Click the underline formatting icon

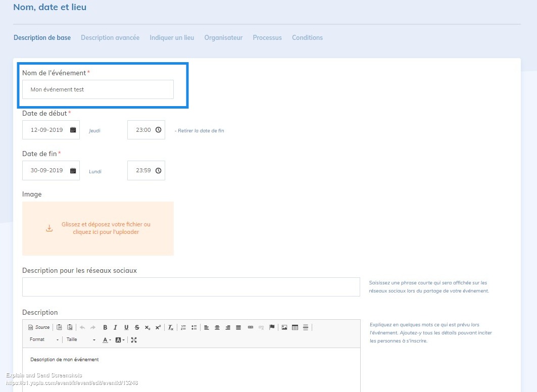126,327
